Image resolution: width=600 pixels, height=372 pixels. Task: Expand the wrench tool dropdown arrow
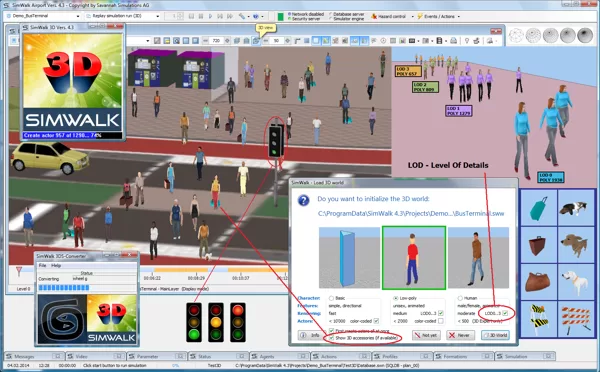pyautogui.click(x=248, y=16)
